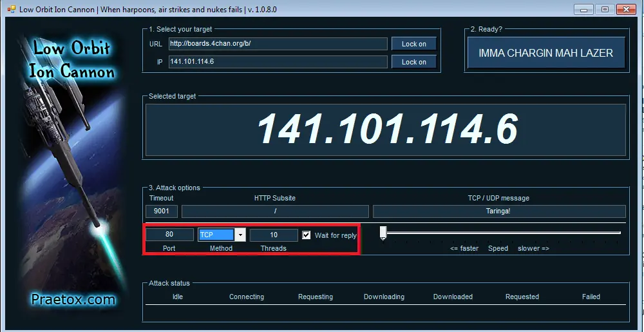Focus the URL input field
The image size is (644, 332).
pos(278,44)
